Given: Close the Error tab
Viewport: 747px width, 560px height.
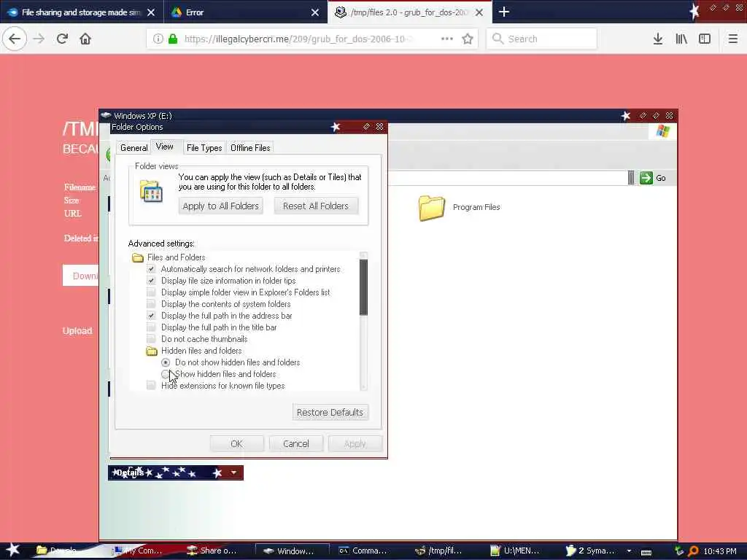Looking at the screenshot, I should pyautogui.click(x=315, y=12).
